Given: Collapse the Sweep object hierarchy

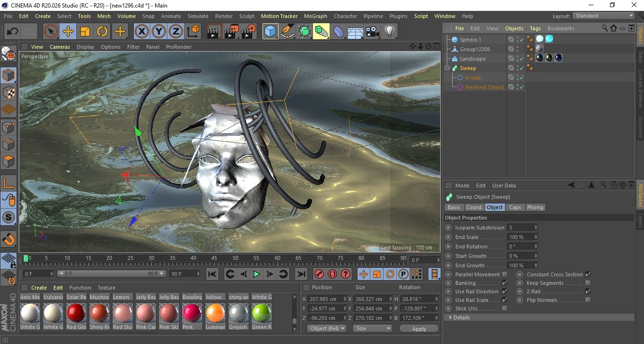Looking at the screenshot, I should pyautogui.click(x=448, y=68).
